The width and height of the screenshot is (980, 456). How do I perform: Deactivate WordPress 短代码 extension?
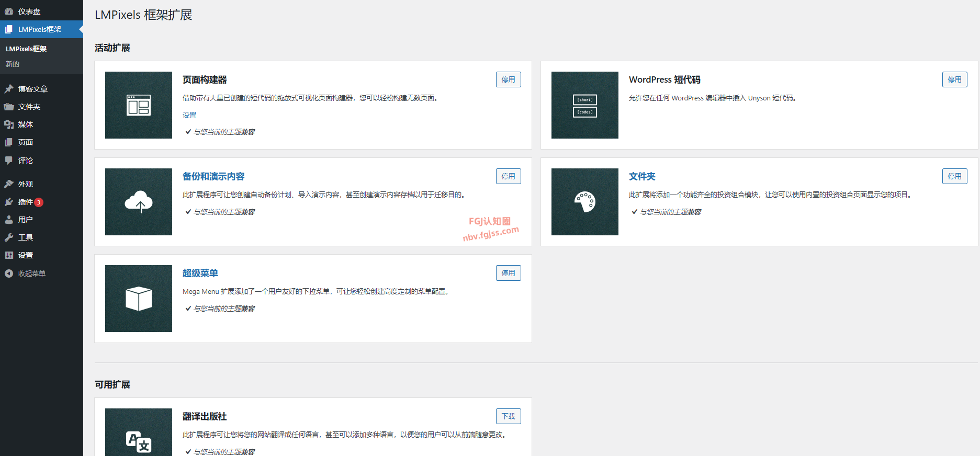click(x=954, y=79)
